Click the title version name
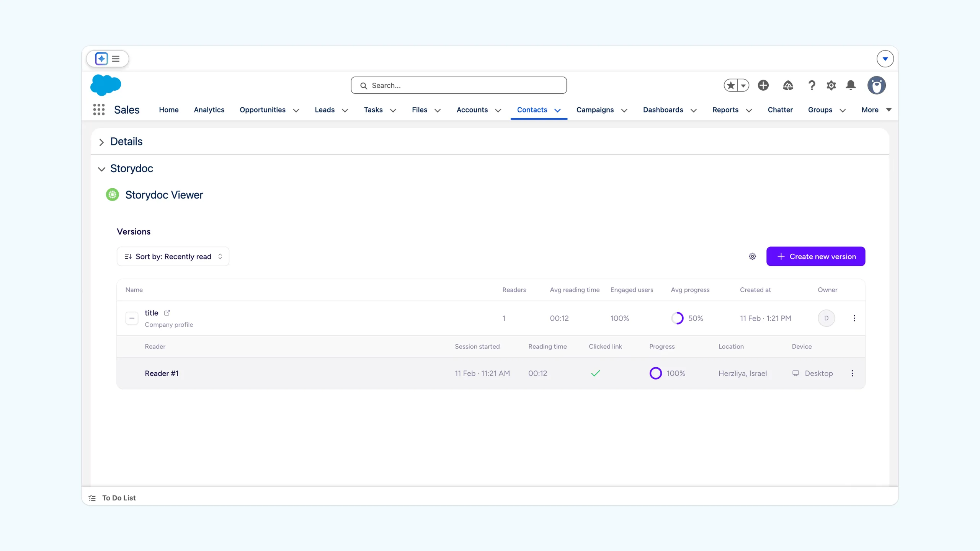Viewport: 980px width, 551px height. [x=152, y=313]
